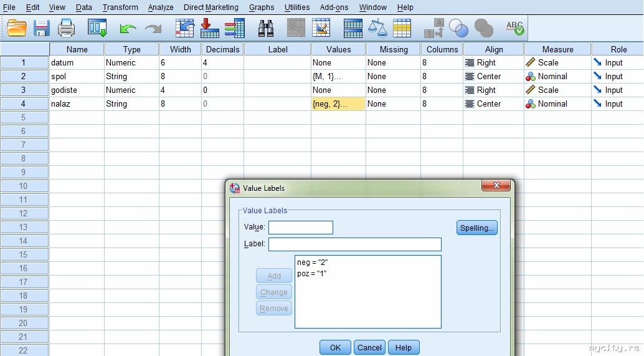Open Align cell for nalaz row
The image size is (644, 356).
pyautogui.click(x=493, y=103)
